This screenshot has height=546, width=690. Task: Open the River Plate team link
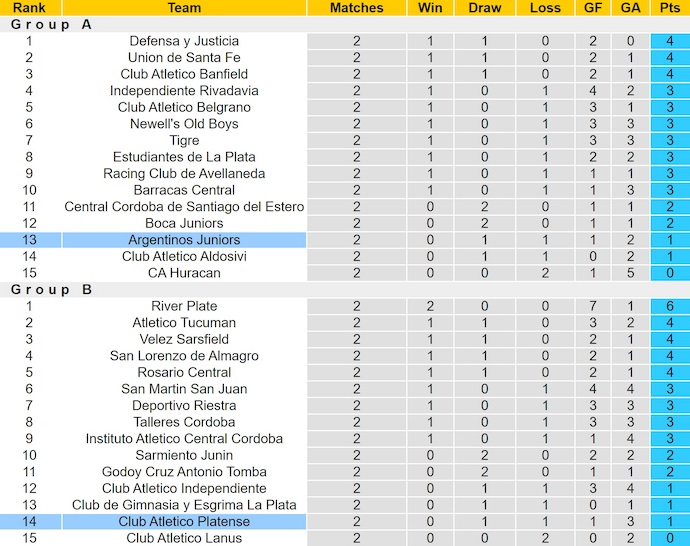pos(184,306)
